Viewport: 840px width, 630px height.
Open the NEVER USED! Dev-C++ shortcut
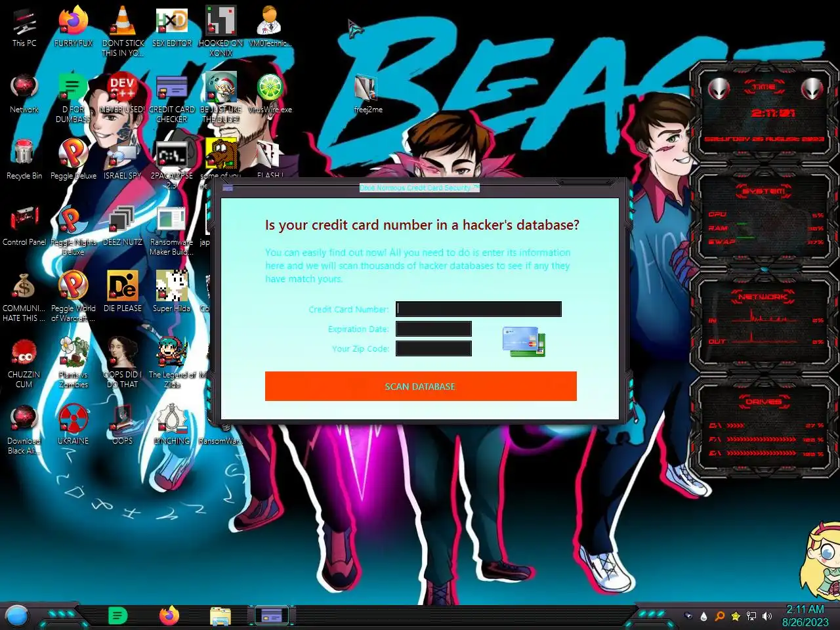[x=123, y=94]
